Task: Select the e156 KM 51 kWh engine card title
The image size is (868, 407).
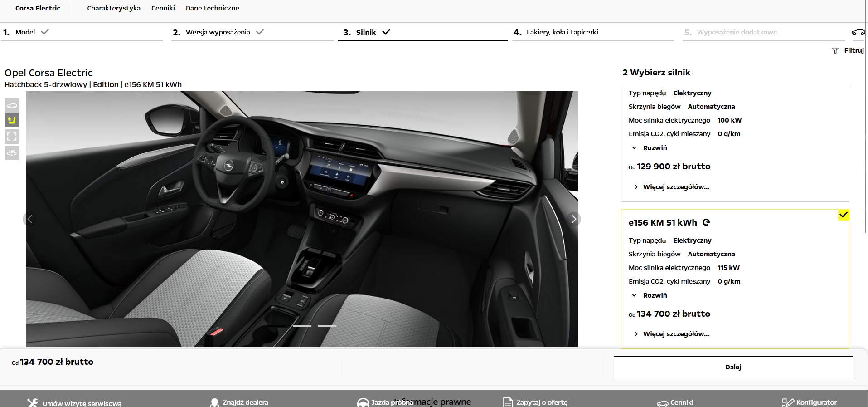Action: point(663,223)
